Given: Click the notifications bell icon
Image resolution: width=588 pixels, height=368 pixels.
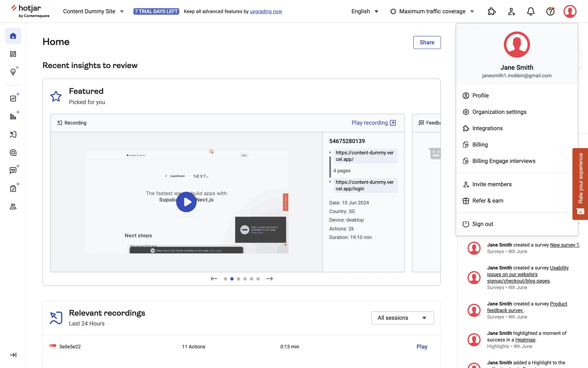Looking at the screenshot, I should [531, 12].
